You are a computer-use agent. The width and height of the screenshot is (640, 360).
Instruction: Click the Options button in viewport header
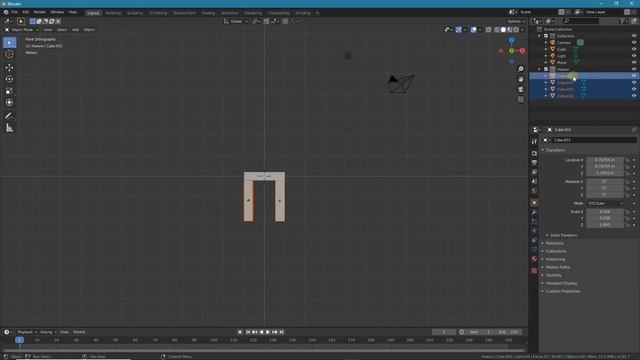pos(516,21)
